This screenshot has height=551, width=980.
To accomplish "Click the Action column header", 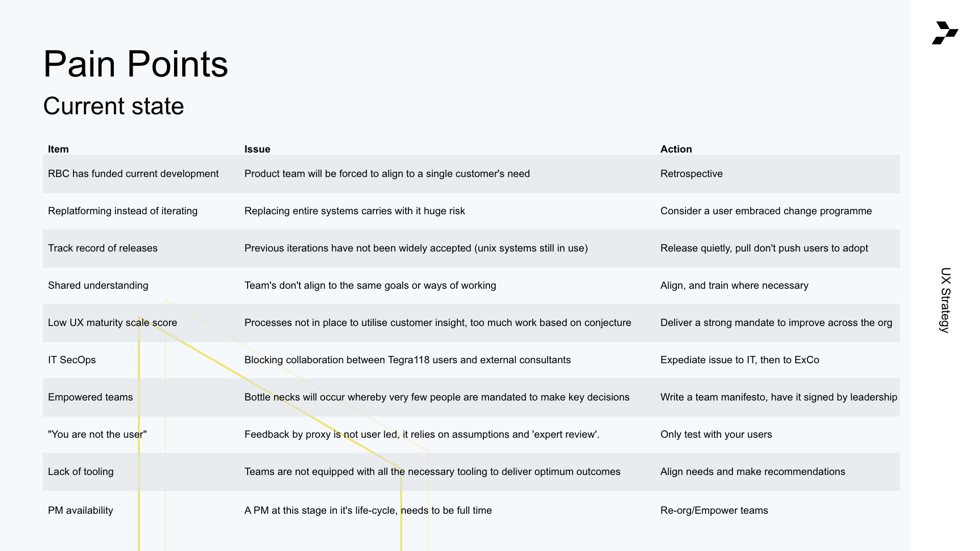I will (x=676, y=149).
